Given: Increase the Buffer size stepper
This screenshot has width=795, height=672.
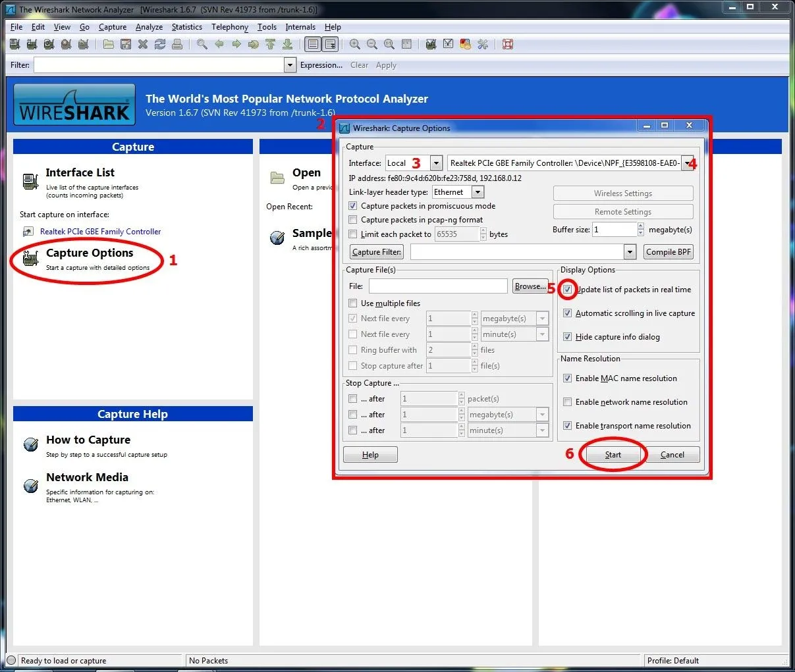Looking at the screenshot, I should (x=641, y=226).
